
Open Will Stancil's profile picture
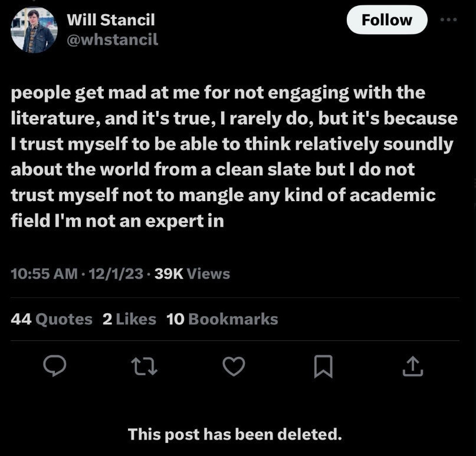[34, 30]
